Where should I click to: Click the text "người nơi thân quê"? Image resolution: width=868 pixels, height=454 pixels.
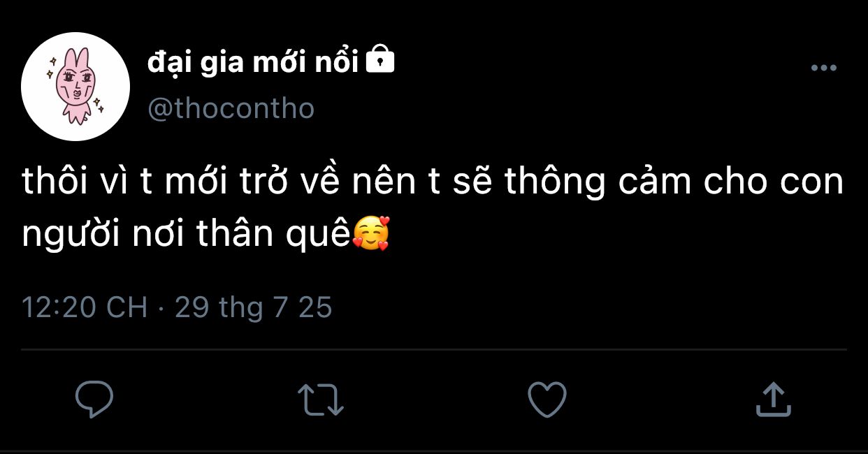[x=185, y=235]
